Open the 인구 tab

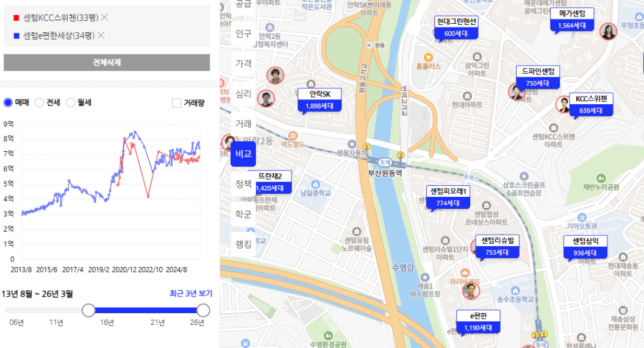coord(243,34)
